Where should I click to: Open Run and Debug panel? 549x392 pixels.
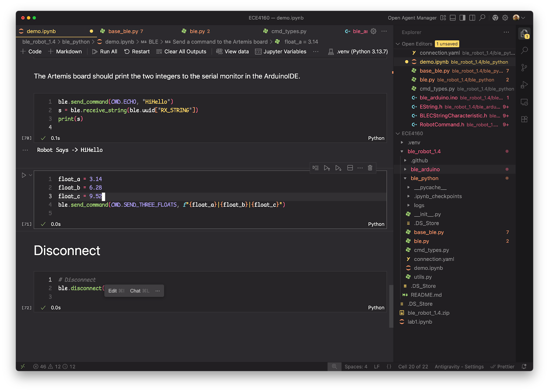tap(524, 84)
